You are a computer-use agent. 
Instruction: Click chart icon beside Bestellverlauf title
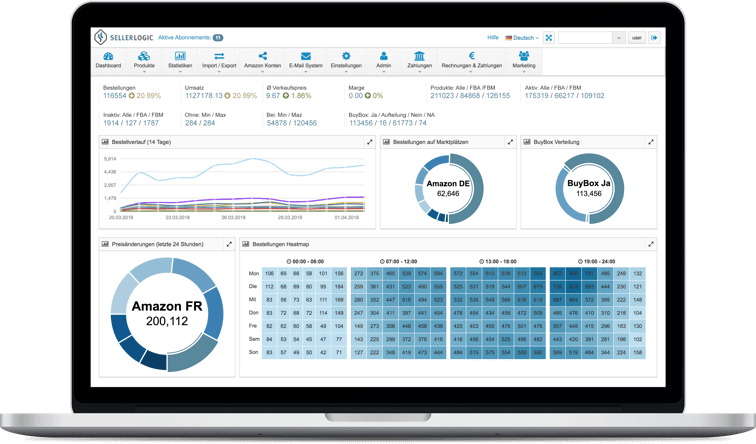pyautogui.click(x=105, y=142)
